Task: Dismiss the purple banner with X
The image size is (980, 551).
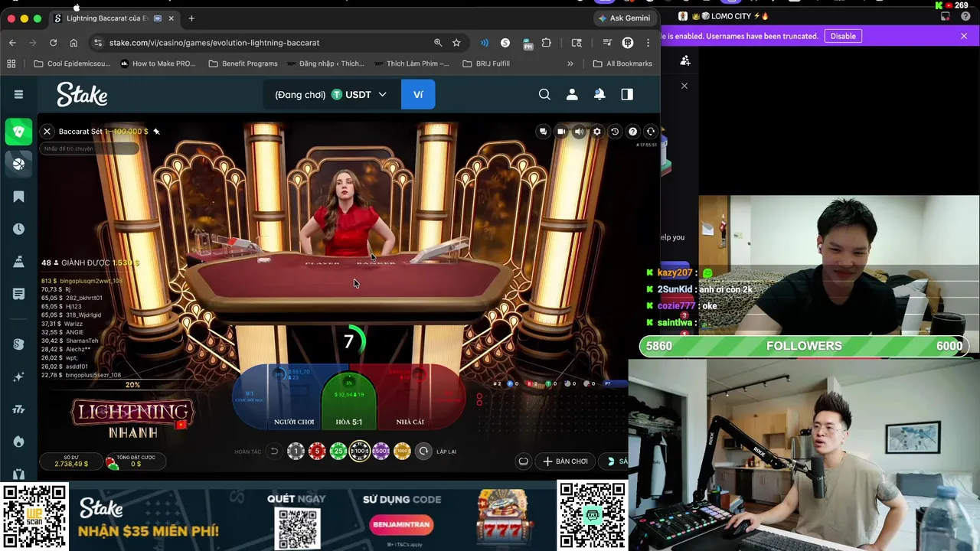Action: (964, 36)
